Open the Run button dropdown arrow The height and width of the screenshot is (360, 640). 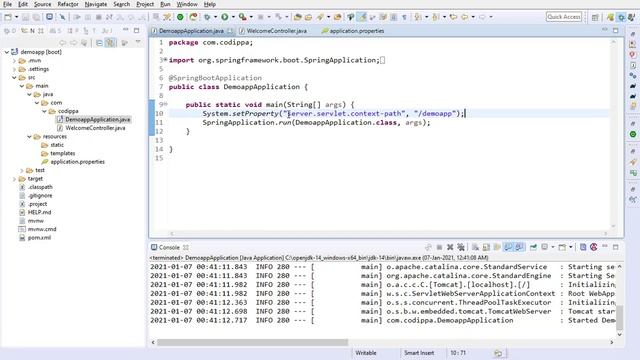[233, 17]
